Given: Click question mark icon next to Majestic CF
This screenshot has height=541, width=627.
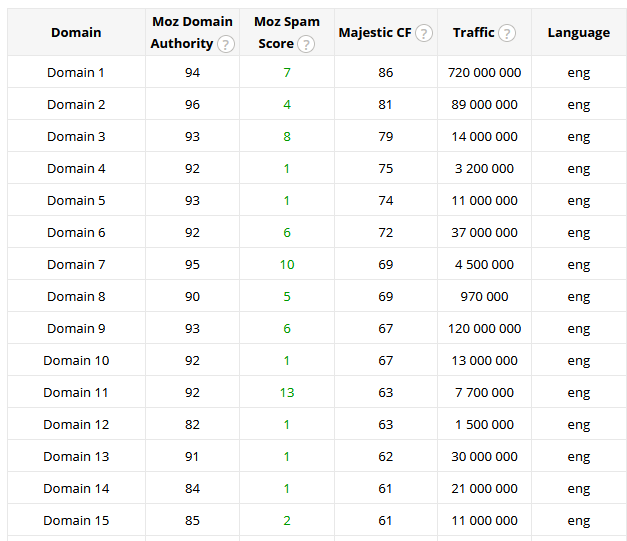Looking at the screenshot, I should (424, 33).
